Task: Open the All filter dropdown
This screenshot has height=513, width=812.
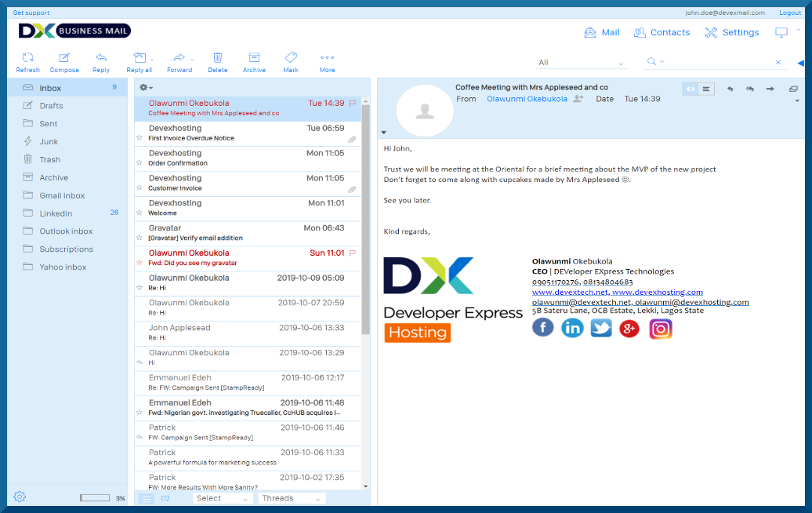Action: point(580,62)
